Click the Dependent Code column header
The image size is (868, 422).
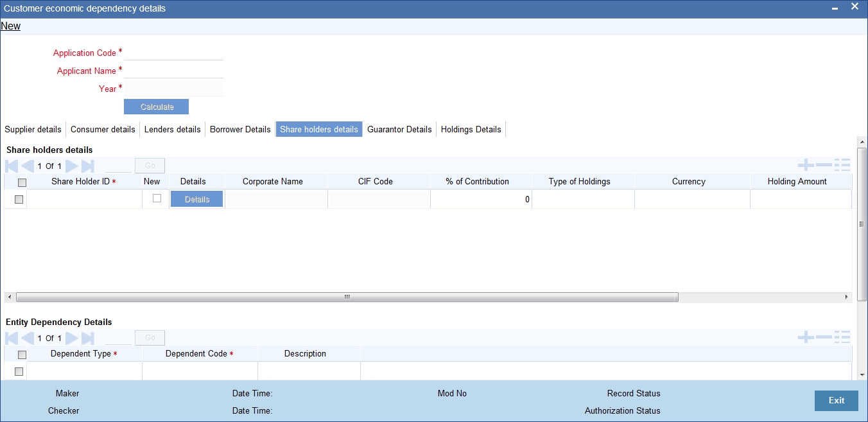[x=199, y=354]
